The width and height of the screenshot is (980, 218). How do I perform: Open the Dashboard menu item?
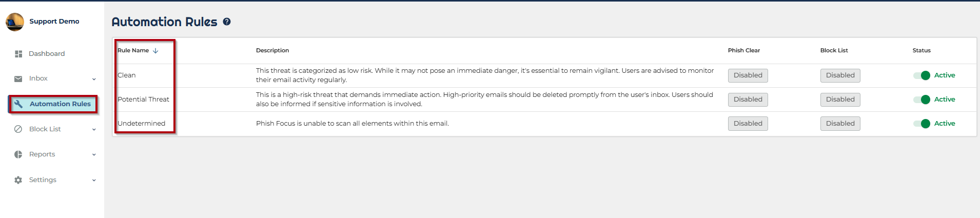coord(47,54)
